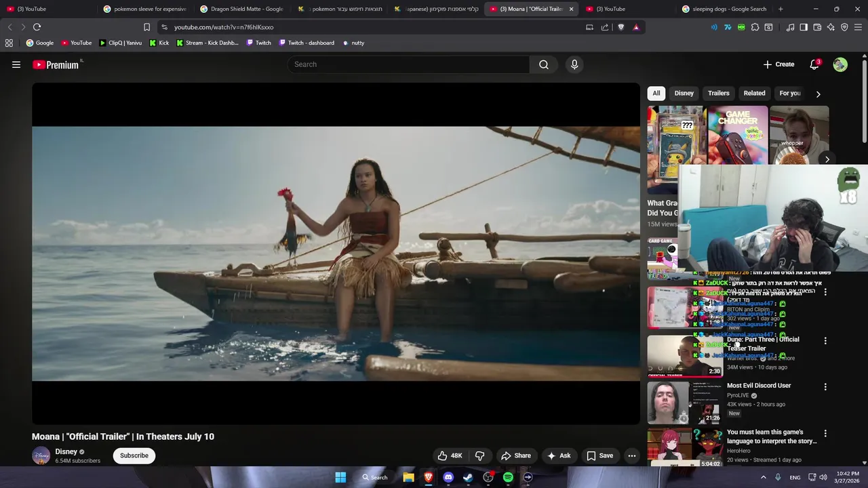Open Discord from the taskbar
Screen dimensions: 868x488
pyautogui.click(x=448, y=477)
